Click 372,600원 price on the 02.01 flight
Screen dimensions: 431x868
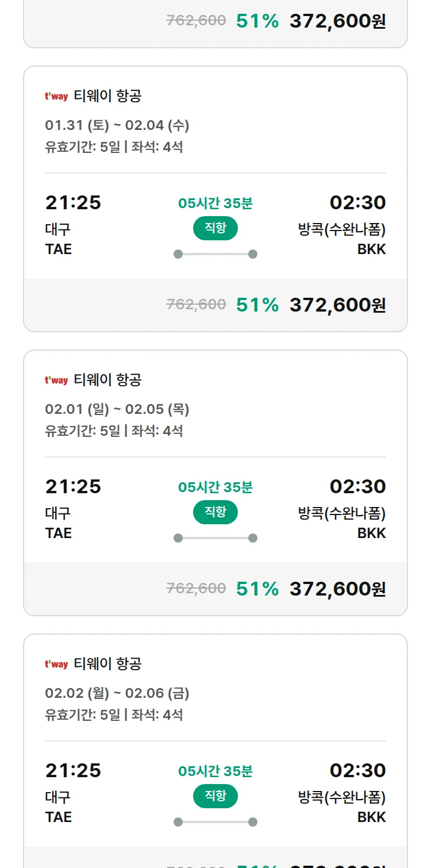[x=337, y=589]
